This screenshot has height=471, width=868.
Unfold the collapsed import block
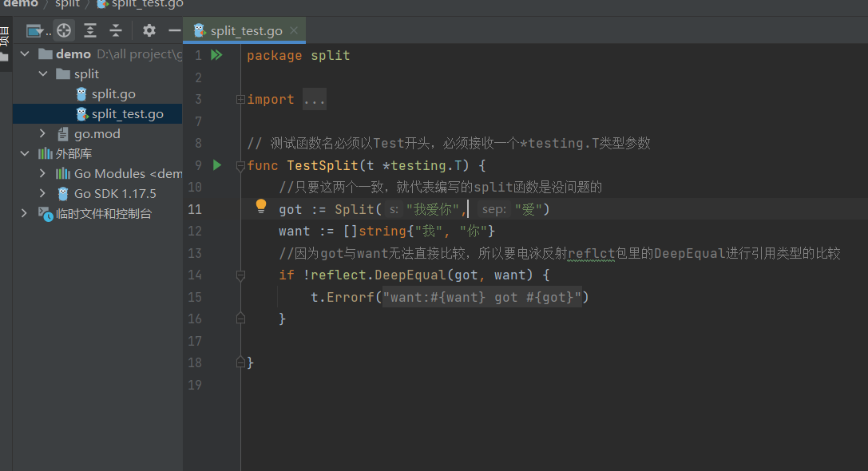[314, 100]
